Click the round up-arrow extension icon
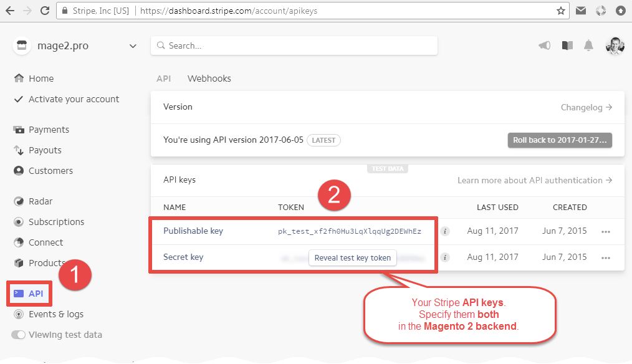Viewport: 632px width, 364px height. (621, 11)
